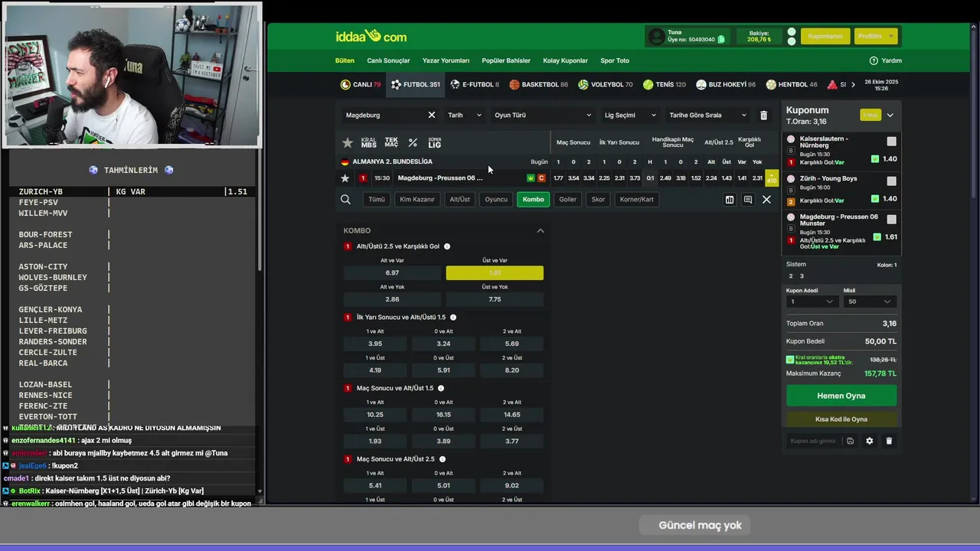
Task: Open the Tarihe Göre Sırala dropdown
Action: tap(707, 115)
